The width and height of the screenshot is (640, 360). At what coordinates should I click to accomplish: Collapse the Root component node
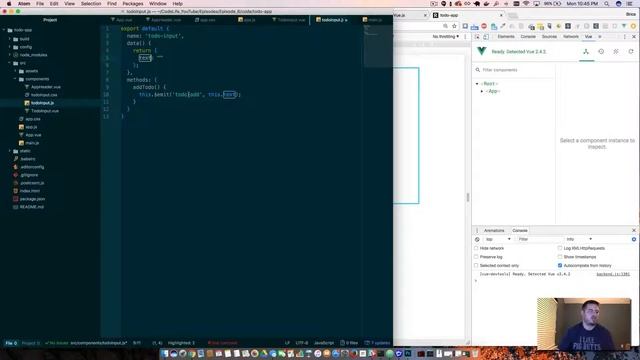coord(477,84)
